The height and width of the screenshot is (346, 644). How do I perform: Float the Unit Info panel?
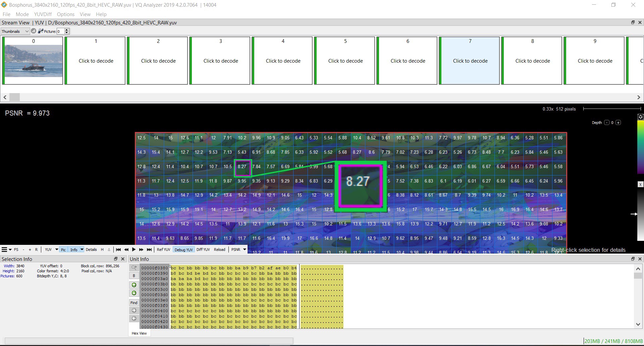coord(633,259)
